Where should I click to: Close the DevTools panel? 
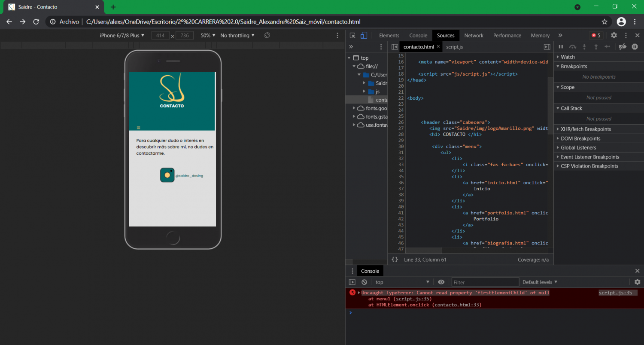click(637, 36)
